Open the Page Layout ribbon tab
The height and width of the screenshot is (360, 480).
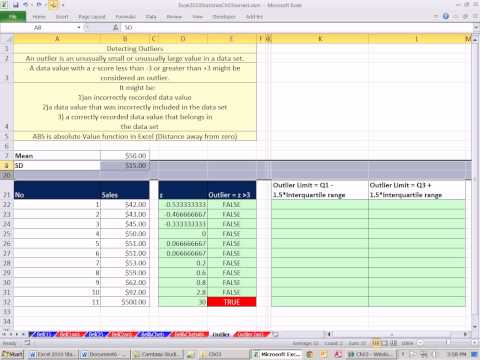(x=92, y=16)
